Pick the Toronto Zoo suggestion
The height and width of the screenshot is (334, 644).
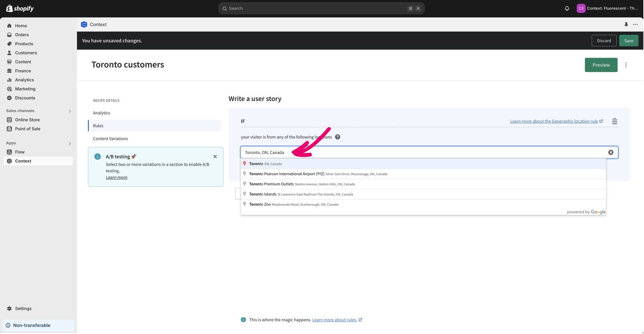[260, 205]
